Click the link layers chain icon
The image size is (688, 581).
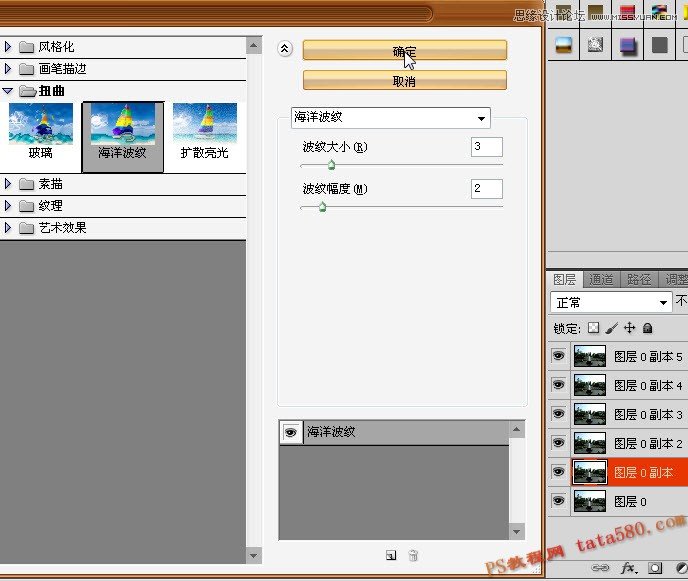pos(600,568)
